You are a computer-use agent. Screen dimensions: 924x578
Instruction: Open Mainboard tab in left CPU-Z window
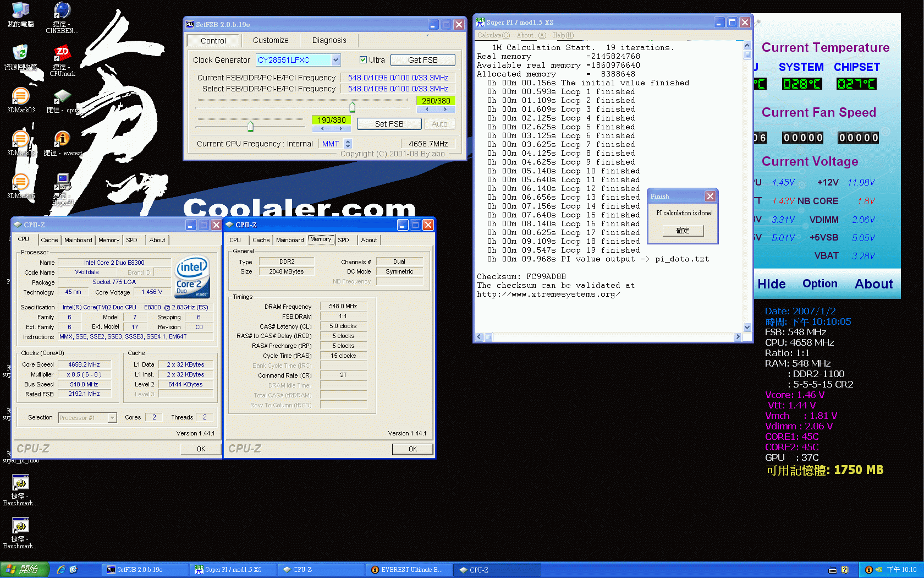[x=78, y=240]
